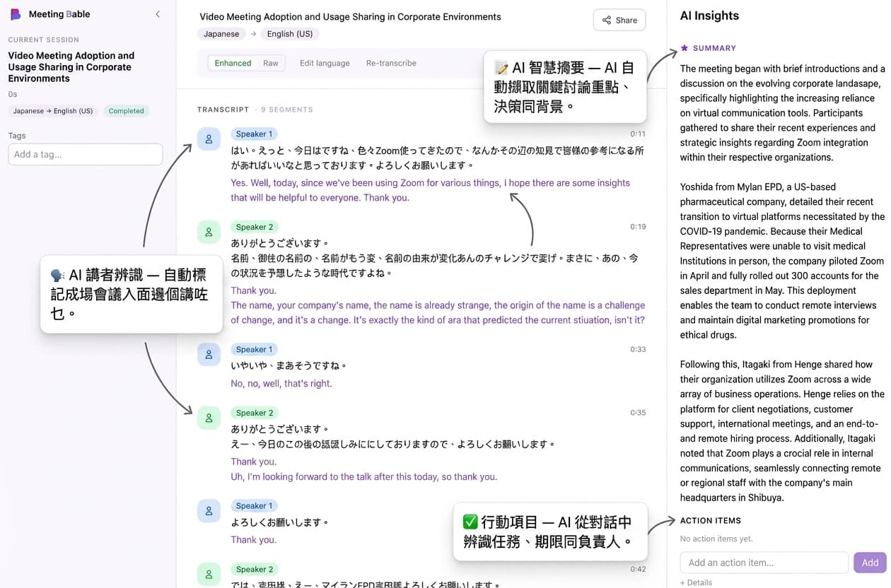The width and height of the screenshot is (891, 588).
Task: Click the Meeting Bable app logo icon
Action: tap(15, 13)
